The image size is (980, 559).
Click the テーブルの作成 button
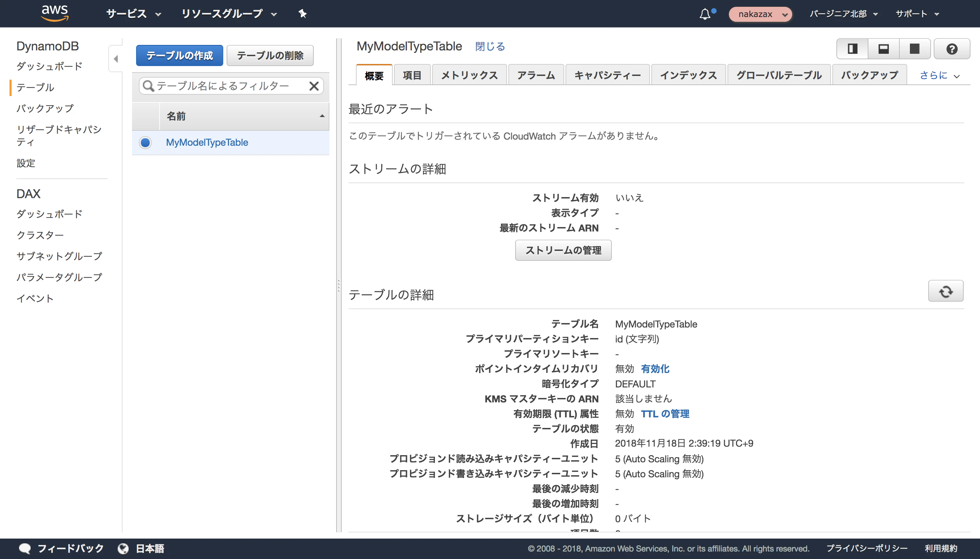click(180, 56)
